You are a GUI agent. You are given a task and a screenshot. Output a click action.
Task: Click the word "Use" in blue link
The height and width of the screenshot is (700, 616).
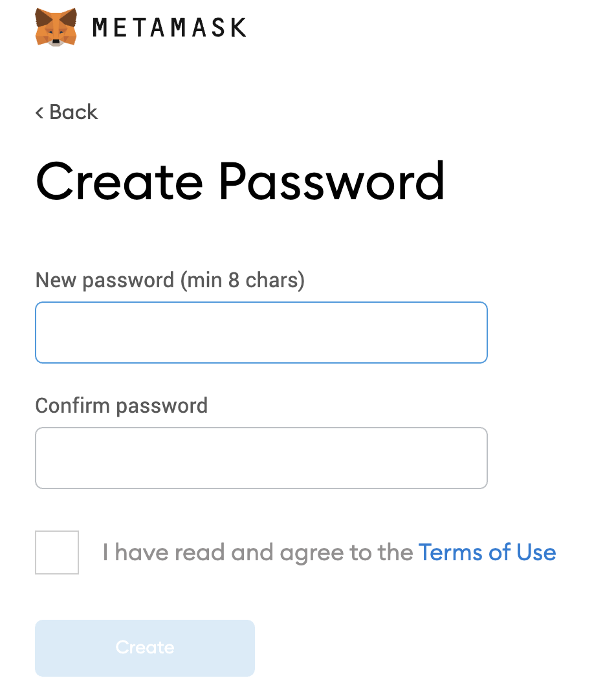[x=536, y=552]
